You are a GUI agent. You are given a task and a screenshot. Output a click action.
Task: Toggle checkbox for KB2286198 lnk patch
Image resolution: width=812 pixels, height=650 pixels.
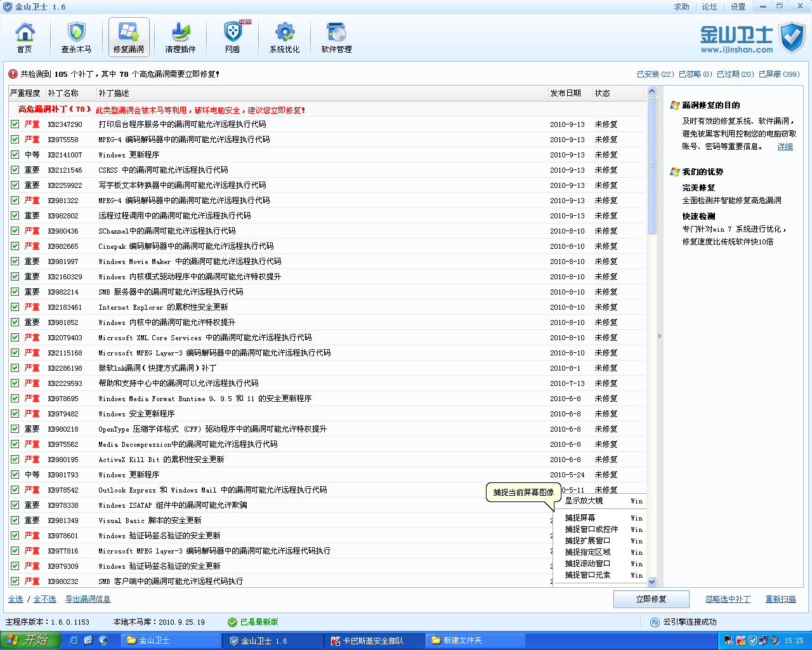tap(15, 368)
